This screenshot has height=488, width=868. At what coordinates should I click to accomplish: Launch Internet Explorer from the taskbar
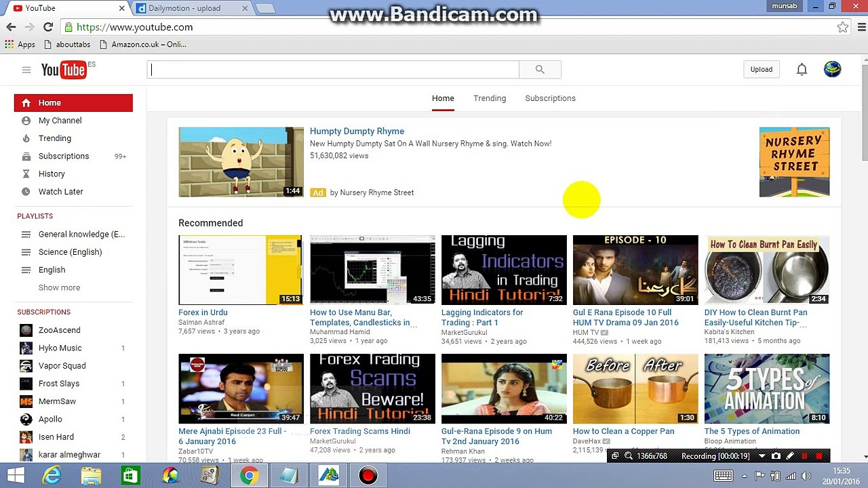(52, 476)
